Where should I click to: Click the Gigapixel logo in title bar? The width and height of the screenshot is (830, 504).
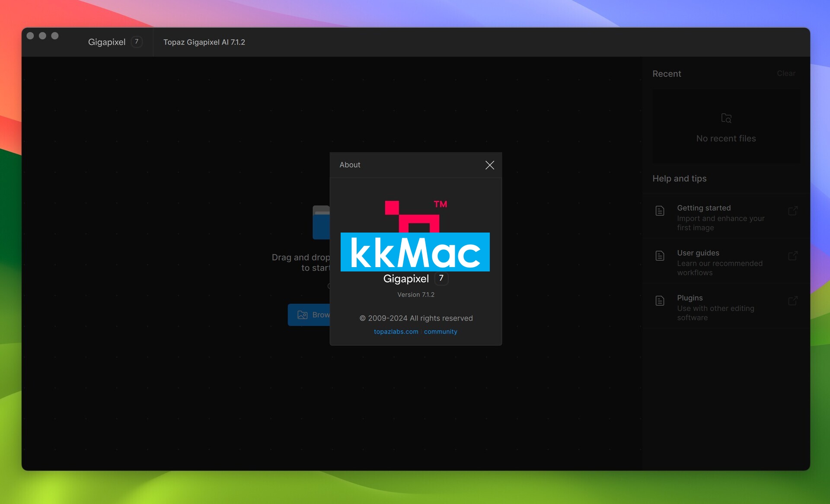pyautogui.click(x=115, y=42)
